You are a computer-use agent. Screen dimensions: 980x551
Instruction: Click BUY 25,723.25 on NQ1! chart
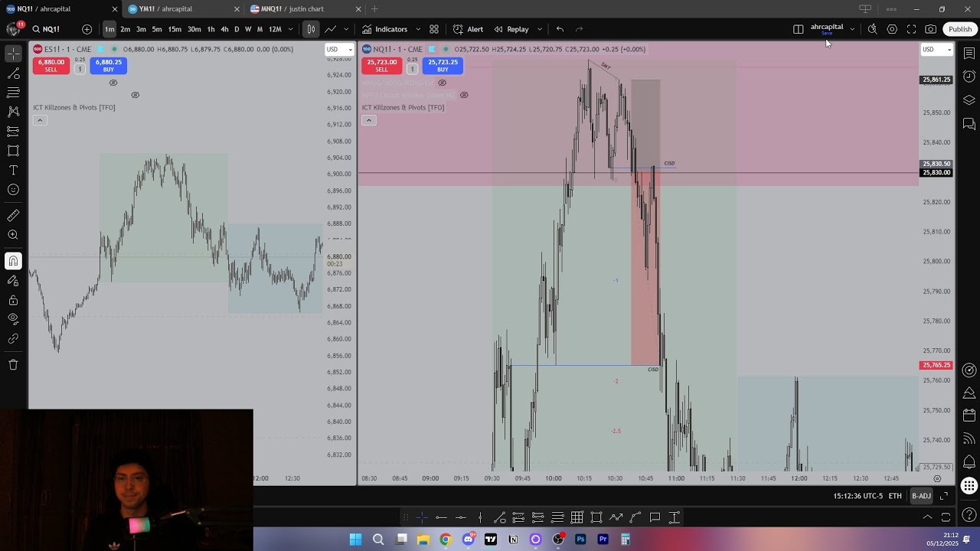443,66
